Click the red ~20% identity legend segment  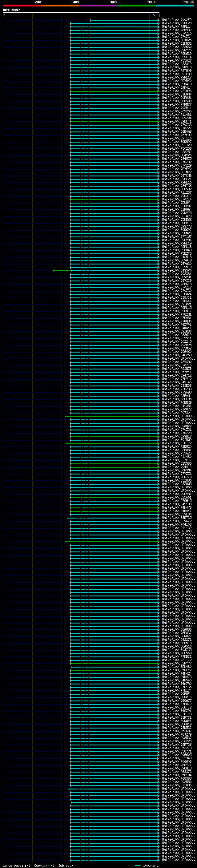click(x=22, y=6)
